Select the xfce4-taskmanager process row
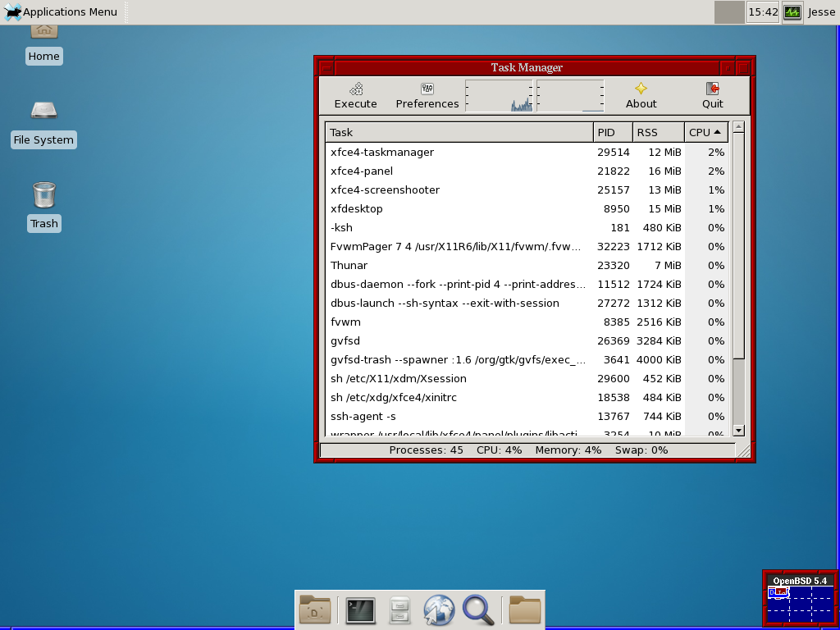 point(527,152)
